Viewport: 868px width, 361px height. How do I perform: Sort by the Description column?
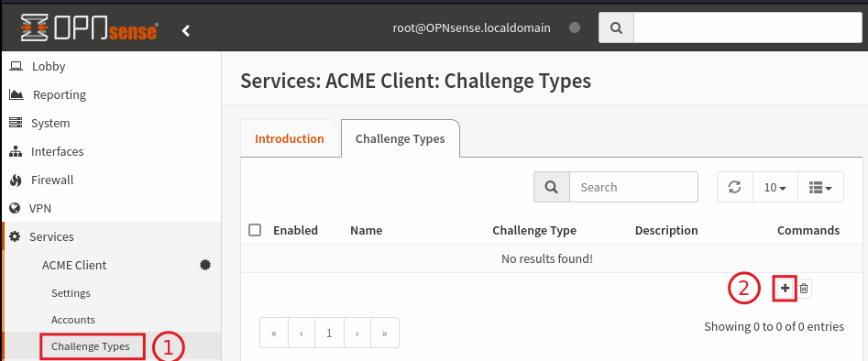pos(666,230)
